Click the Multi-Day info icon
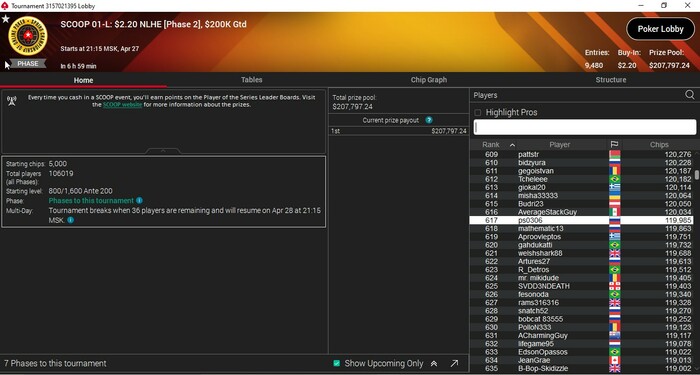This screenshot has width=700, height=375. point(71,220)
